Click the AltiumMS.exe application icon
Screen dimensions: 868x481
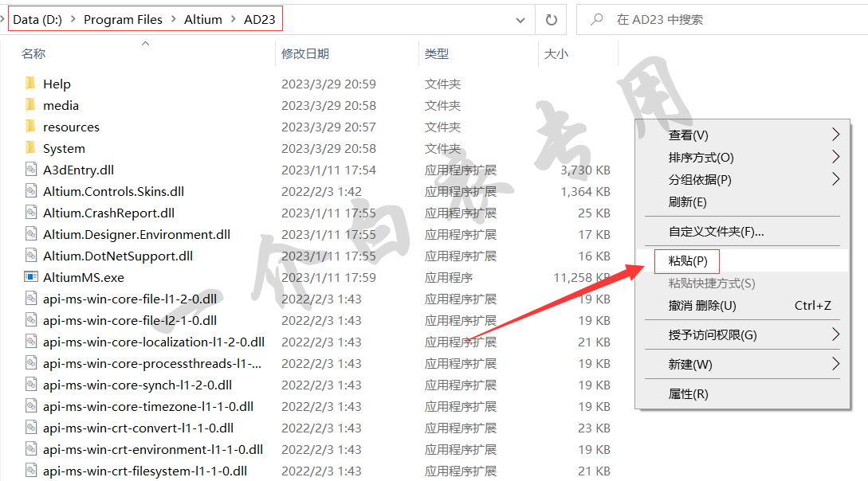pyautogui.click(x=31, y=277)
